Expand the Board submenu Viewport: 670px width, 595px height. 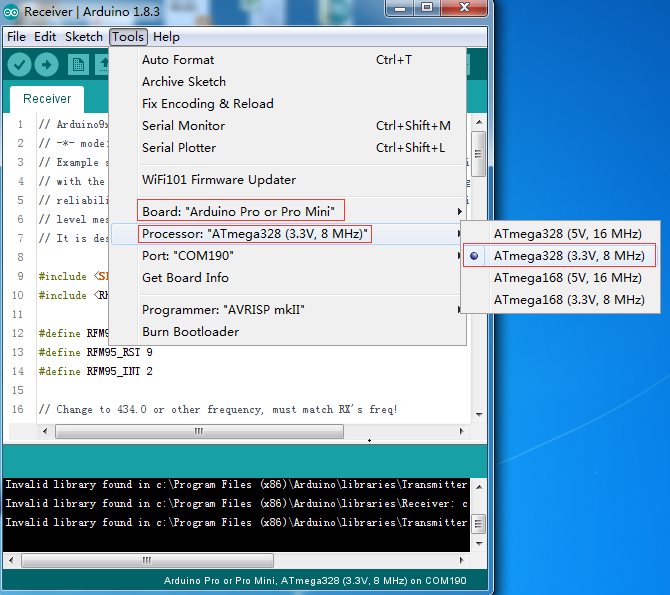(x=288, y=212)
